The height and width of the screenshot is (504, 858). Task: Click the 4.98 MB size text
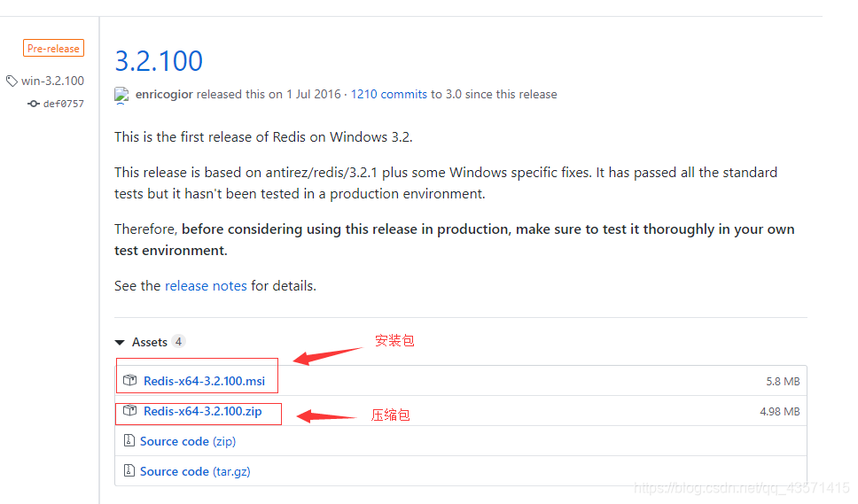pyautogui.click(x=780, y=412)
